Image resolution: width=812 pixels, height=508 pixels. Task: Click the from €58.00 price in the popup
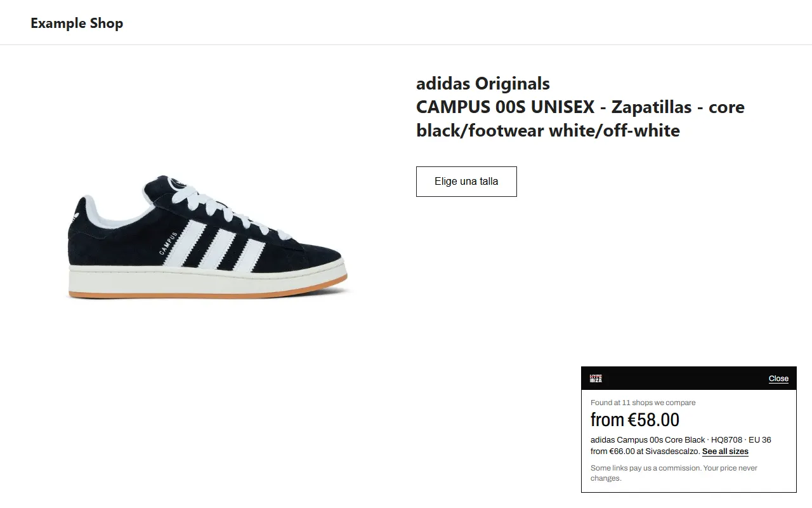(x=635, y=420)
